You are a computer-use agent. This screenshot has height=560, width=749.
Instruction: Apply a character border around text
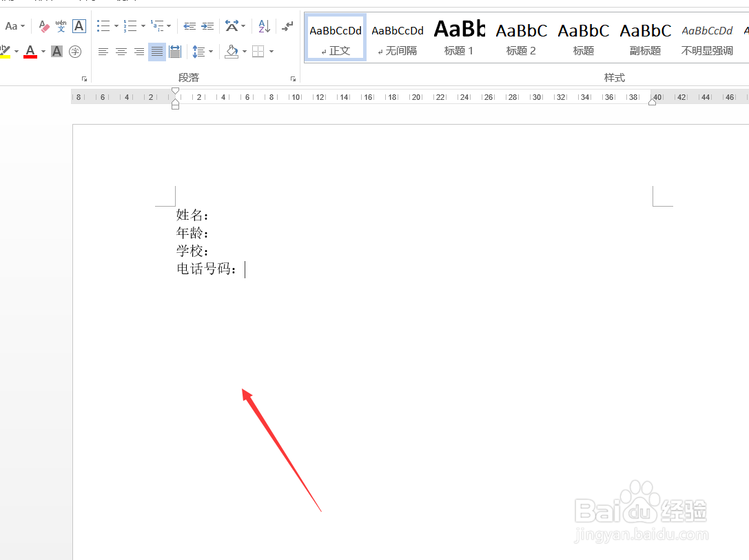[78, 25]
